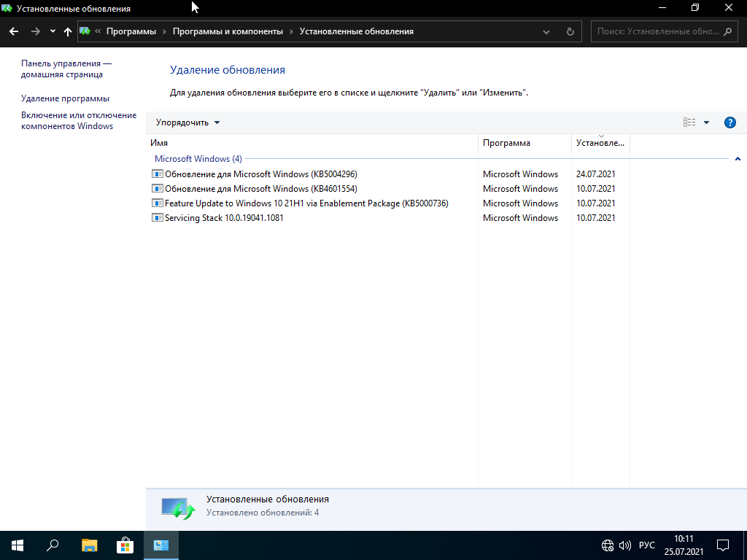Open the recent locations dropdown arrow
The image size is (747, 560).
(53, 31)
